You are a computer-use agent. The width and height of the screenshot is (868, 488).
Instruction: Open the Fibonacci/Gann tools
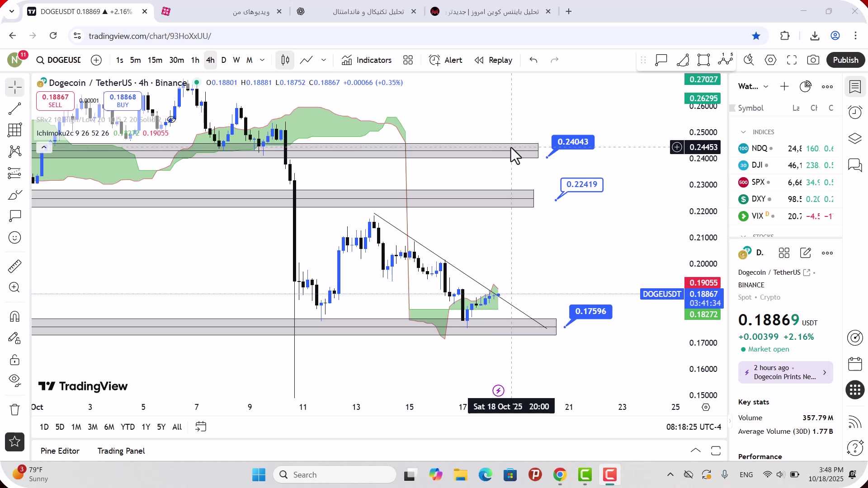15,130
